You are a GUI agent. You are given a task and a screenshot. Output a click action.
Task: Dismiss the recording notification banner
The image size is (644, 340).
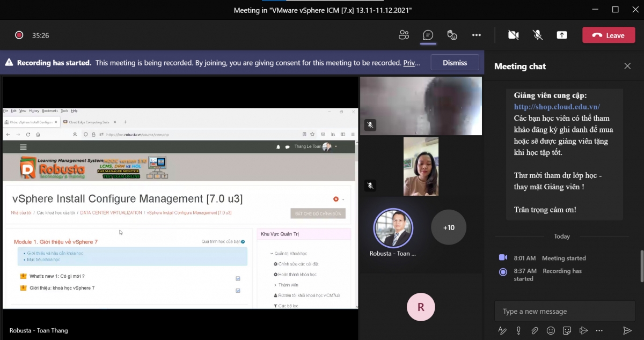coord(455,63)
